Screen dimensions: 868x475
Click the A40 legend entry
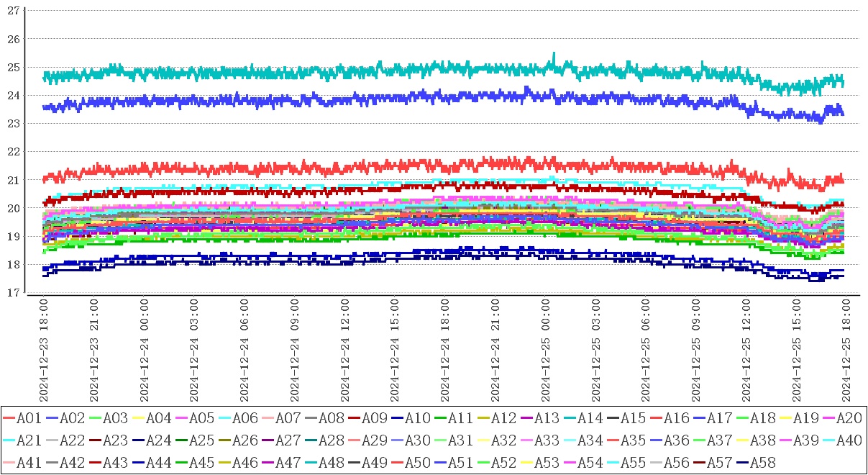848,440
